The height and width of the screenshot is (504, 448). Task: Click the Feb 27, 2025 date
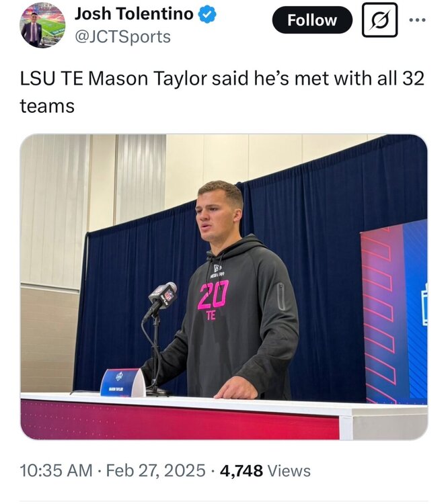tap(157, 471)
